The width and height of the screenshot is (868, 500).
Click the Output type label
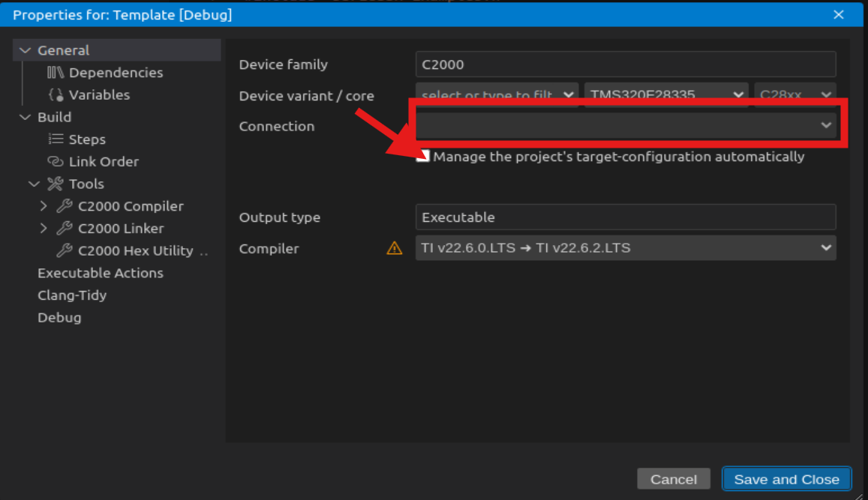280,217
